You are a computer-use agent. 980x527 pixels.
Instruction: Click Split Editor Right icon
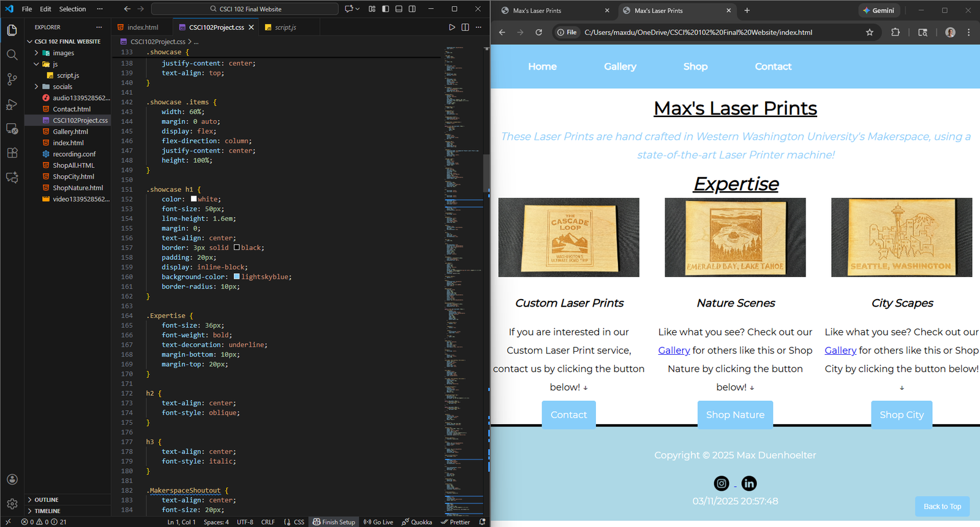click(x=465, y=28)
